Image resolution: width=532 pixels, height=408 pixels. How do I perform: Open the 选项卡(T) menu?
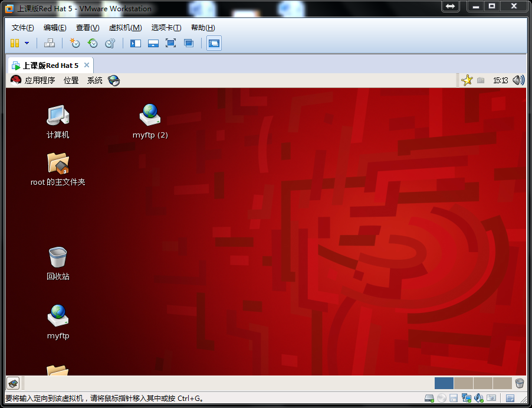point(166,28)
